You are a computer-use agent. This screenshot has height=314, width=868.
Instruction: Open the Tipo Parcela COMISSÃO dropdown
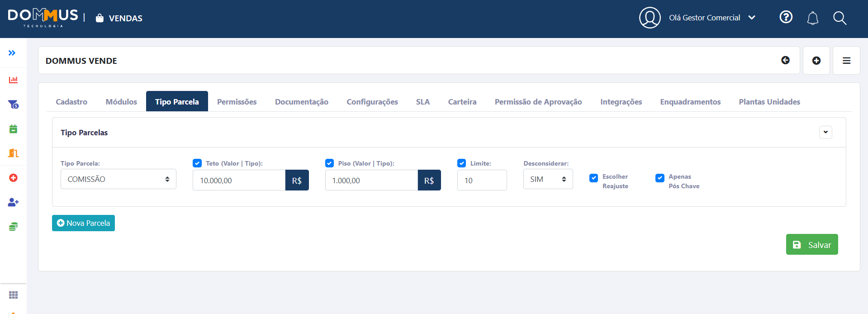pos(118,179)
